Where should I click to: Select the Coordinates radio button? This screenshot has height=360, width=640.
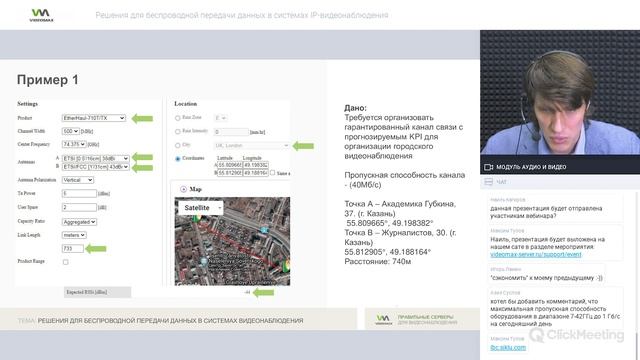[178, 158]
